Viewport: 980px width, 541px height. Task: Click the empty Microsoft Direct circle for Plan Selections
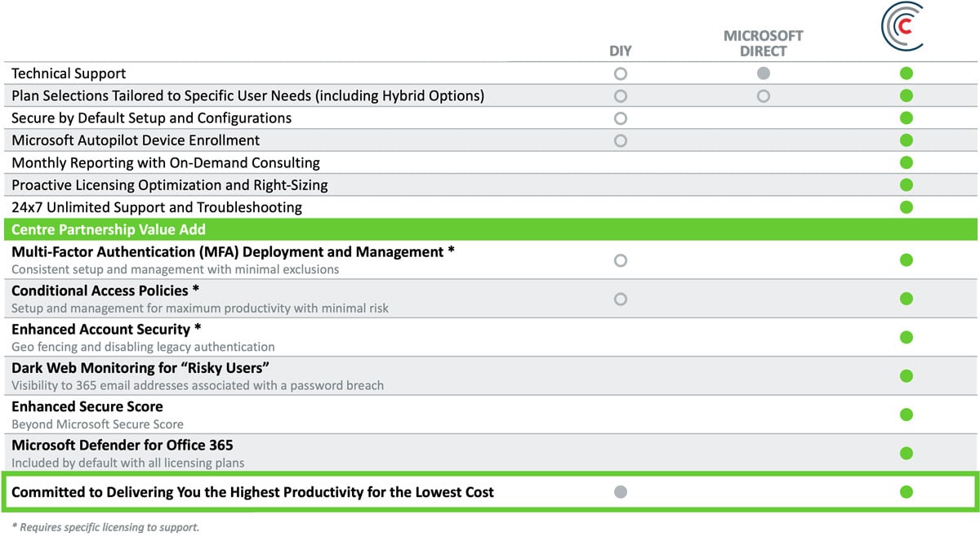pos(763,95)
